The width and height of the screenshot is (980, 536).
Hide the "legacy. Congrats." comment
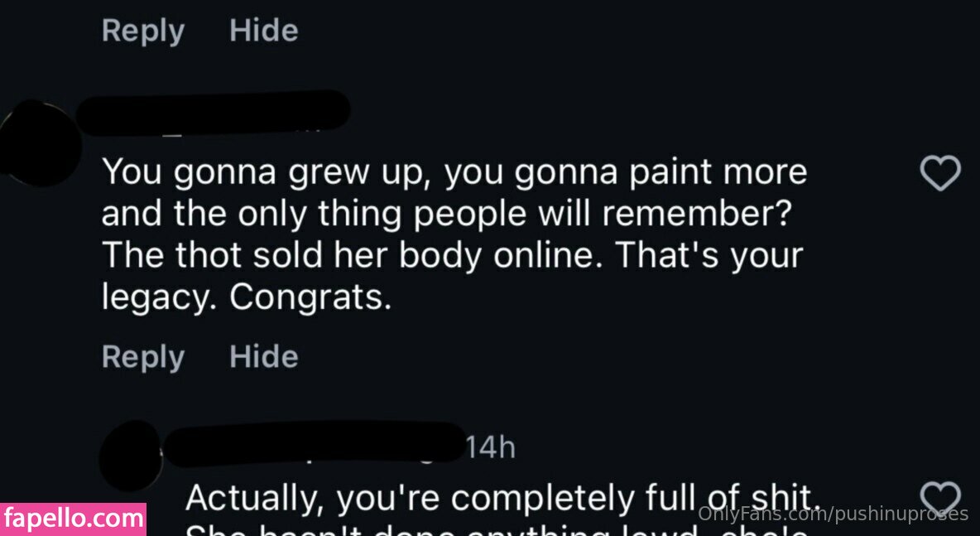click(x=264, y=356)
